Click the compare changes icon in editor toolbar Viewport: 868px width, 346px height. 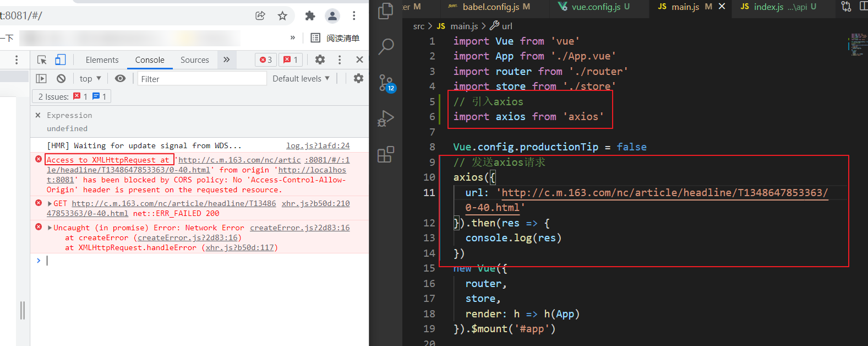click(x=846, y=7)
